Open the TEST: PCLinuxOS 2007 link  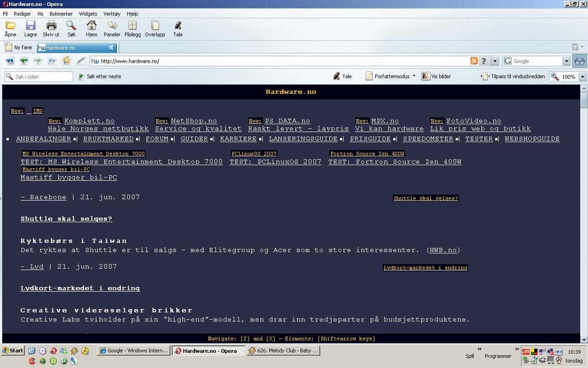click(x=276, y=162)
